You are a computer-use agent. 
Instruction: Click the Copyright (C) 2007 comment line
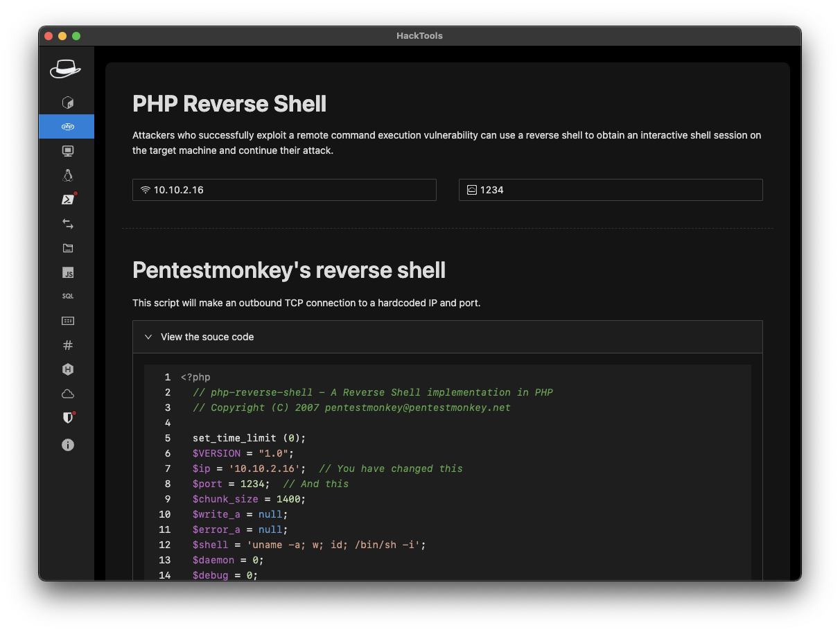(351, 407)
